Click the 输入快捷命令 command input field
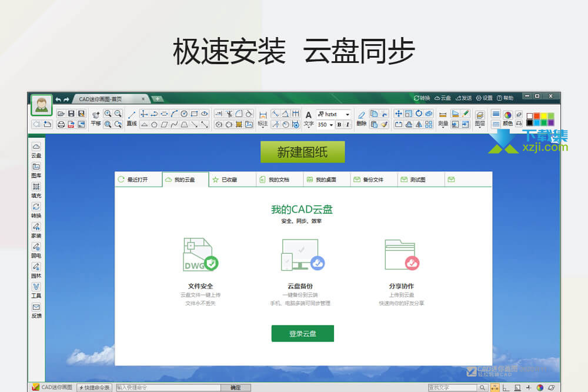588x392 pixels. coord(167,387)
